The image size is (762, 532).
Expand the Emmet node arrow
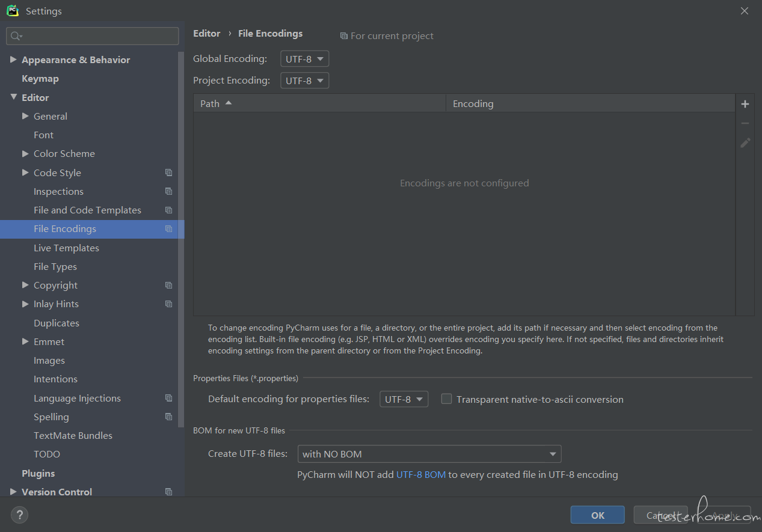click(25, 341)
